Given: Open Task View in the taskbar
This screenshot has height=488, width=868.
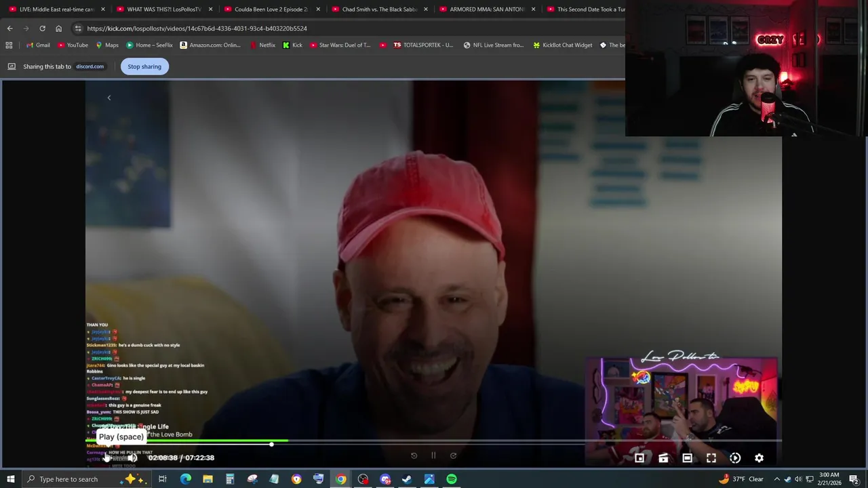Looking at the screenshot, I should point(163,479).
